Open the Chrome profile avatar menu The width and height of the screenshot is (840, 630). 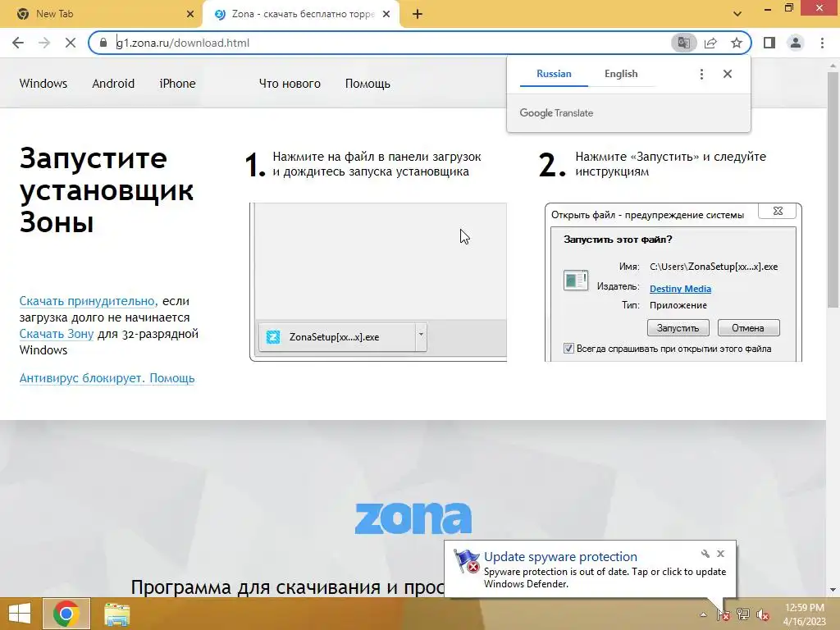(x=796, y=43)
